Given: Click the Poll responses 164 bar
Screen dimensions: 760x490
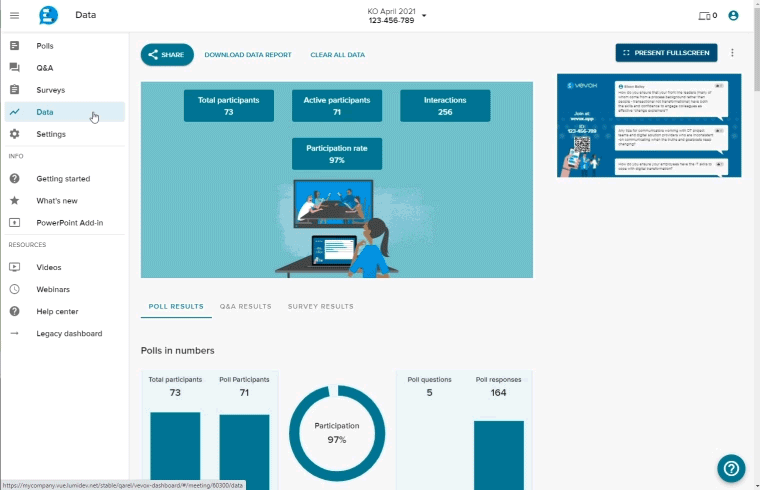Looking at the screenshot, I should [x=499, y=455].
